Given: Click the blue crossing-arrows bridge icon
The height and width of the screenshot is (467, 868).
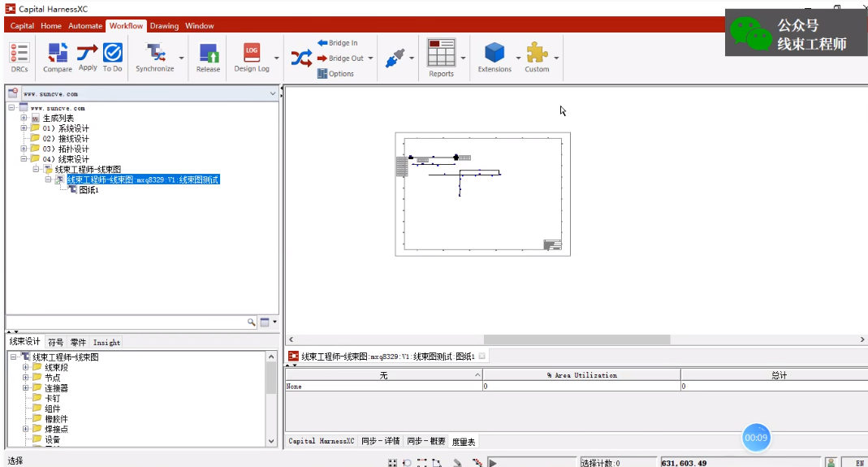Looking at the screenshot, I should point(301,58).
